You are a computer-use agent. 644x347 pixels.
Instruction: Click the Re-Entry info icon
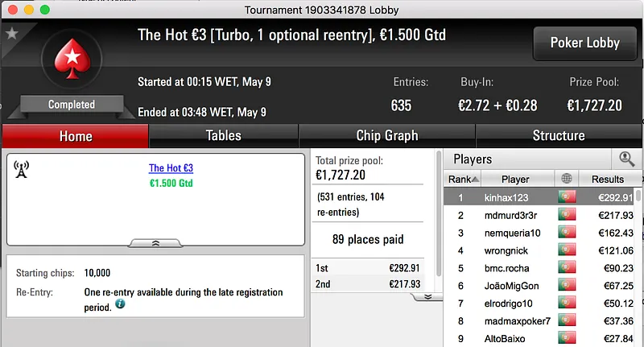120,304
